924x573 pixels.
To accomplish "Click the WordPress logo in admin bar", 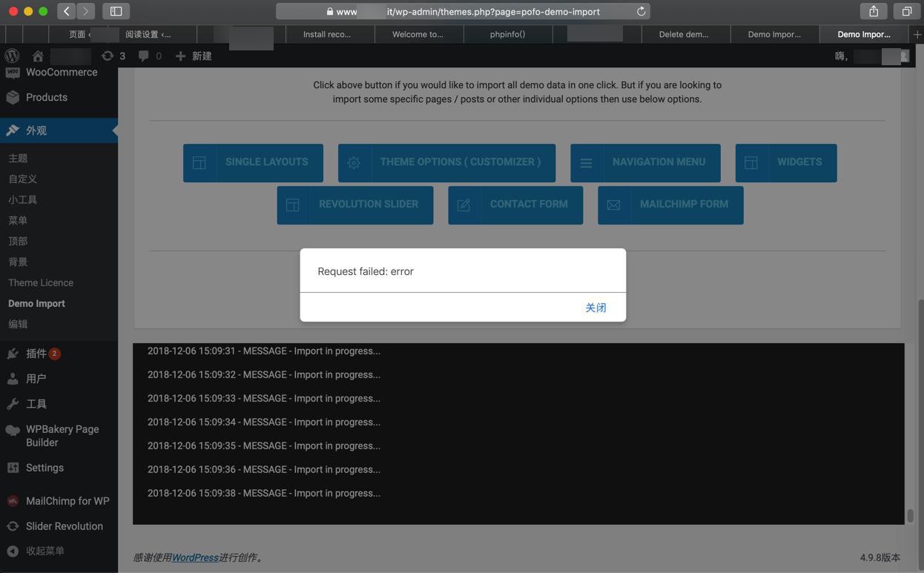I will pyautogui.click(x=12, y=56).
